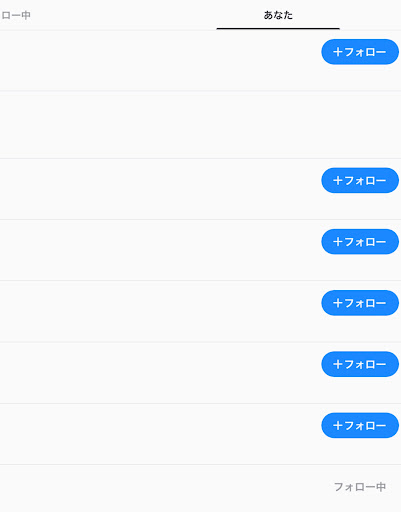Open the row containing the gray フォロー中 status
This screenshot has width=401, height=512.
pyautogui.click(x=200, y=488)
